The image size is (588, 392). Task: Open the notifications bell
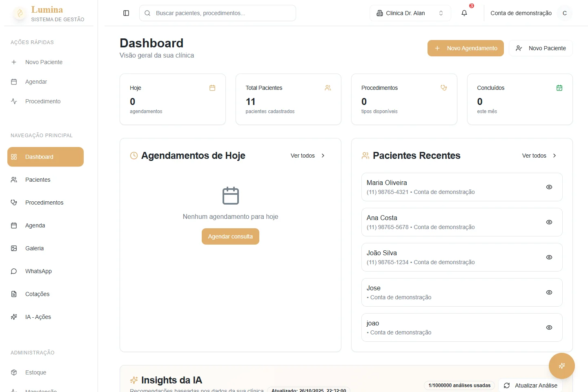(464, 13)
